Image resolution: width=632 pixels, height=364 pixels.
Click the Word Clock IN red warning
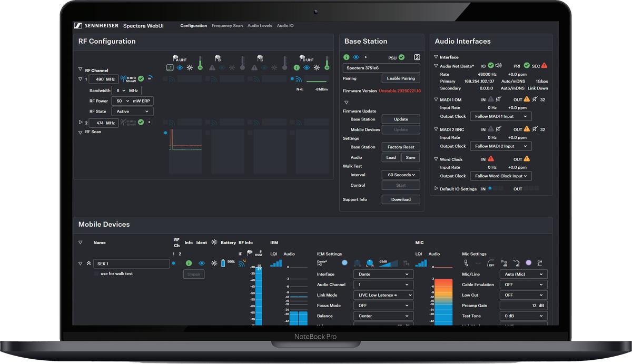491,159
